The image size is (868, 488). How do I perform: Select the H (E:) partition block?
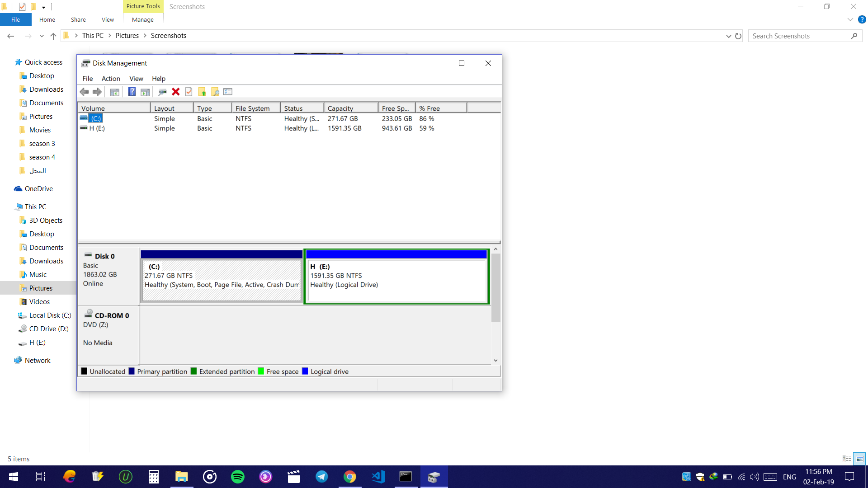click(x=396, y=280)
